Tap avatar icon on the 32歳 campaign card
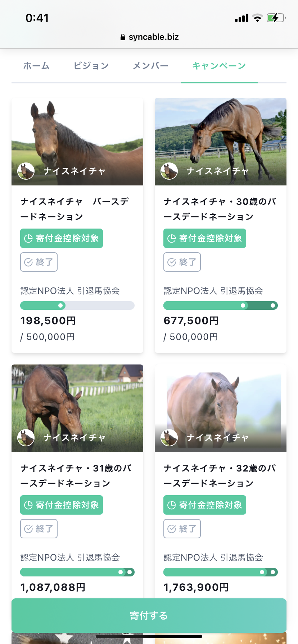The width and height of the screenshot is (298, 644). 169,437
